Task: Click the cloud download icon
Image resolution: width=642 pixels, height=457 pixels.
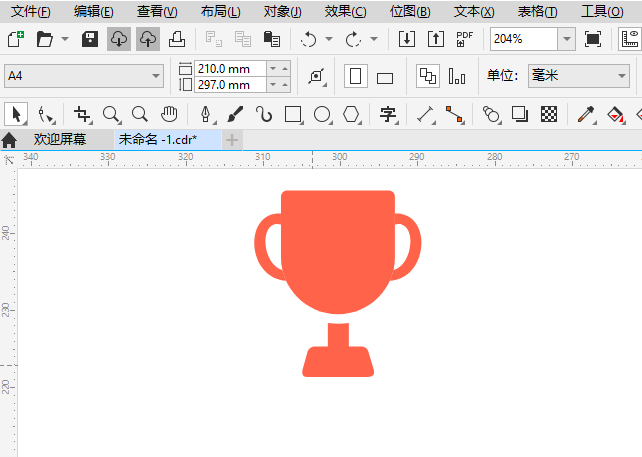Action: point(119,39)
